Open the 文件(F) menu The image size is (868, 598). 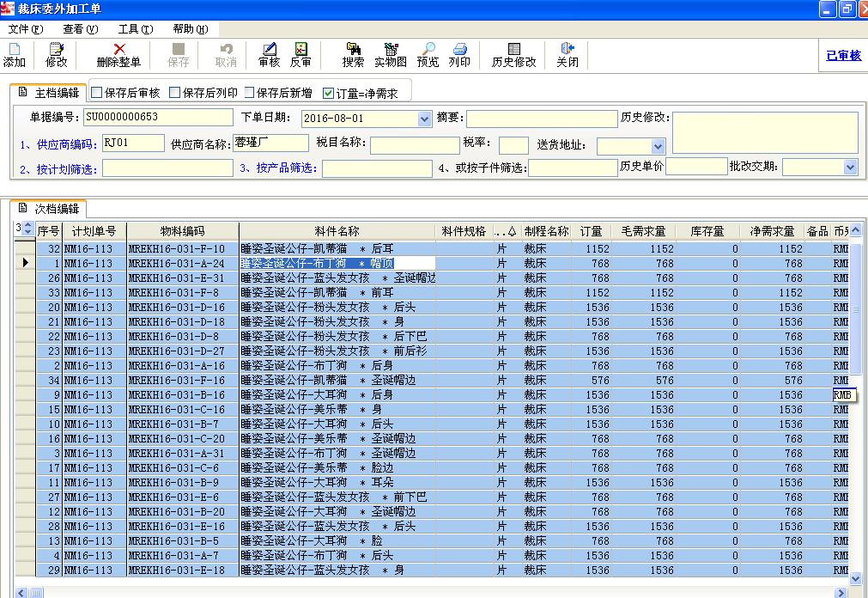tap(26, 29)
